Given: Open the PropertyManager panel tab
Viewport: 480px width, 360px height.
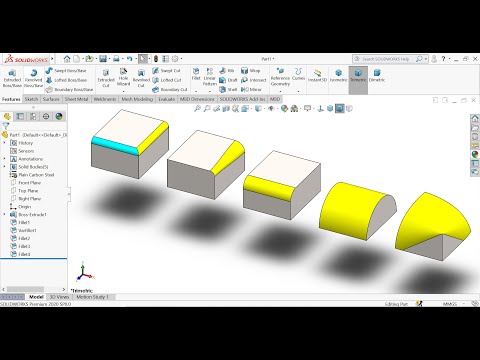Looking at the screenshot, I should (20, 116).
